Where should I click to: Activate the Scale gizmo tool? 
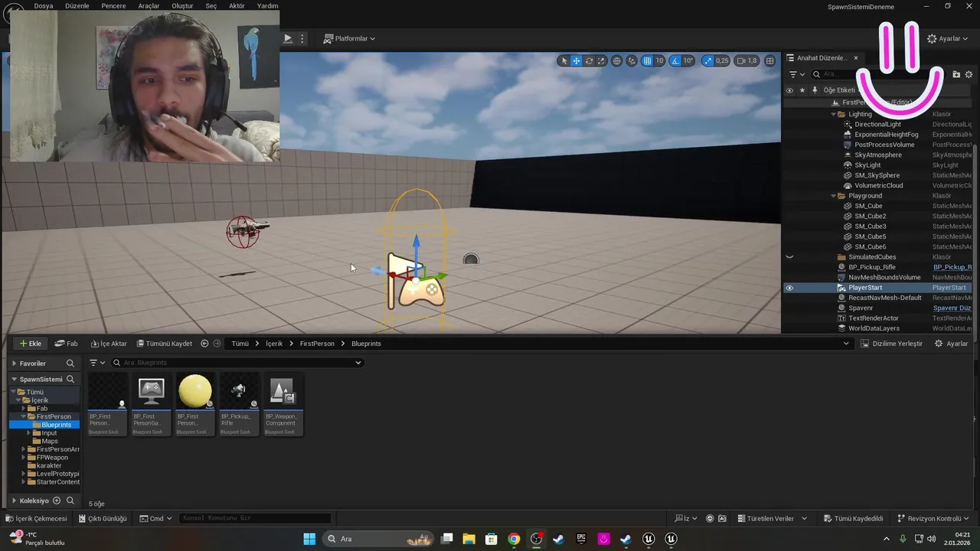pos(601,60)
